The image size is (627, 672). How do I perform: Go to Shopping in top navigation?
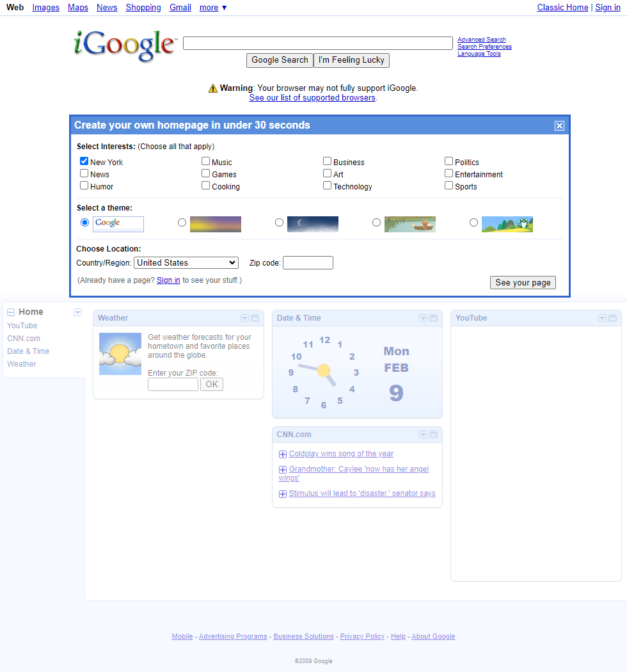tap(143, 7)
